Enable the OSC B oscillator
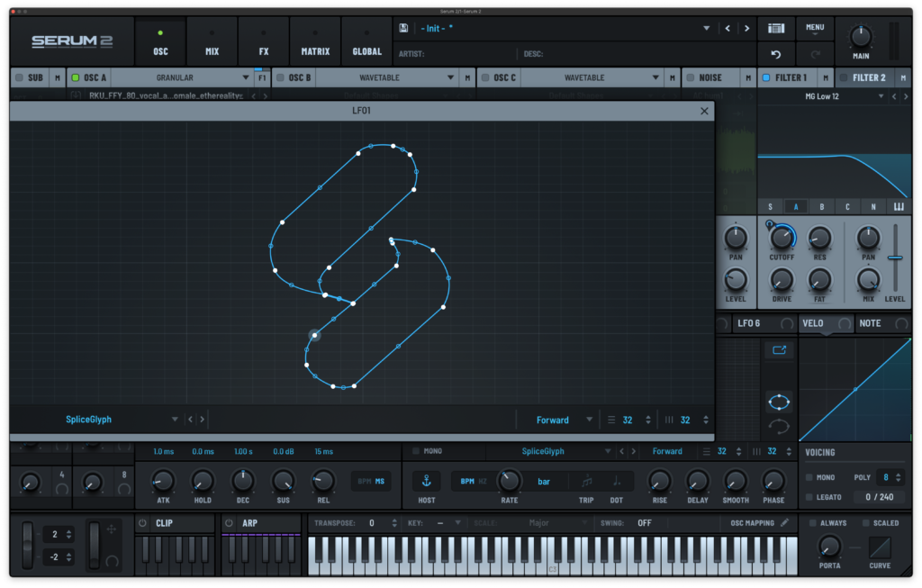This screenshot has width=922, height=588. coord(281,77)
